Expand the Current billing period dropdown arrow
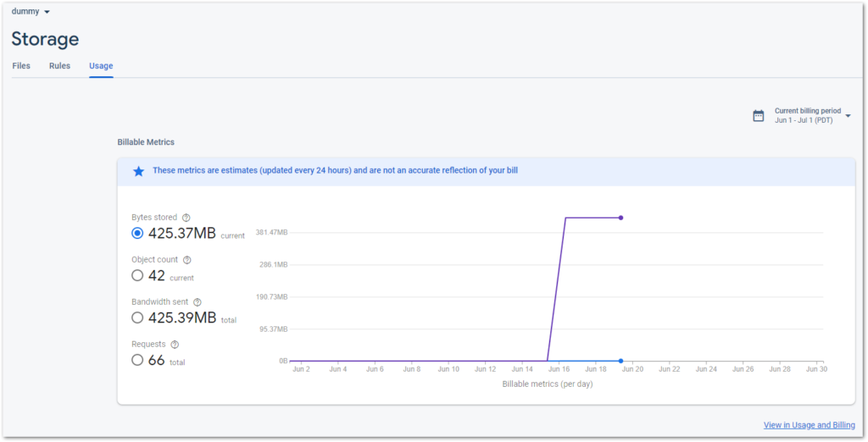 (848, 116)
